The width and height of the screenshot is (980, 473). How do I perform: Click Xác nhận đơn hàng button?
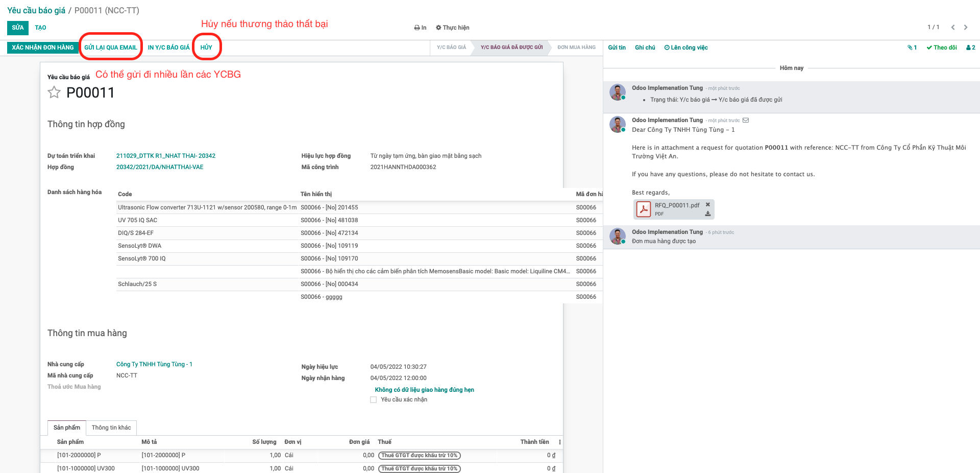pos(43,48)
